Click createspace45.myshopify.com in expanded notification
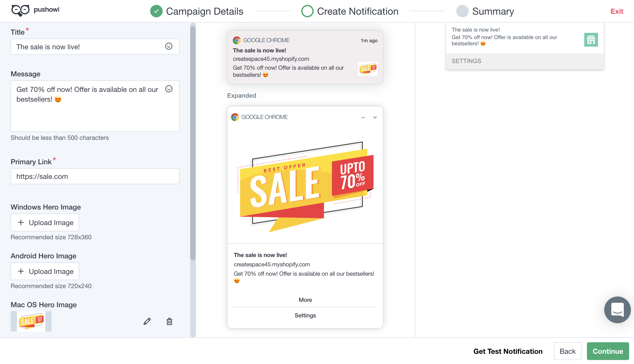Viewport: 634px width, 364px height. coord(272,265)
